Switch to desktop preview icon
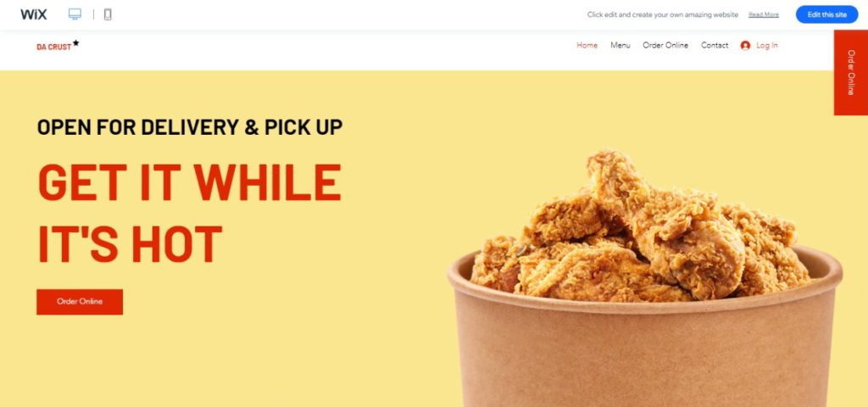868x407 pixels. pyautogui.click(x=75, y=14)
